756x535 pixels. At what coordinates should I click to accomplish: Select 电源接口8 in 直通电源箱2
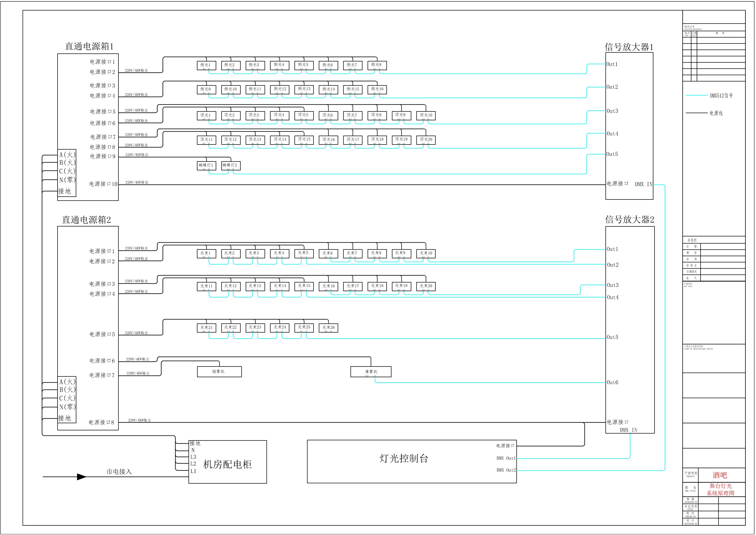pyautogui.click(x=101, y=423)
